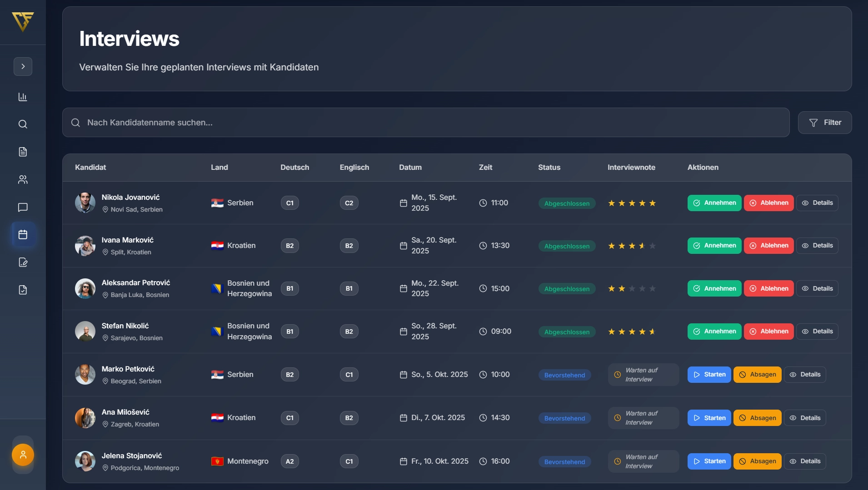Select the calendar interviews icon
Viewport: 868px width, 490px height.
23,235
